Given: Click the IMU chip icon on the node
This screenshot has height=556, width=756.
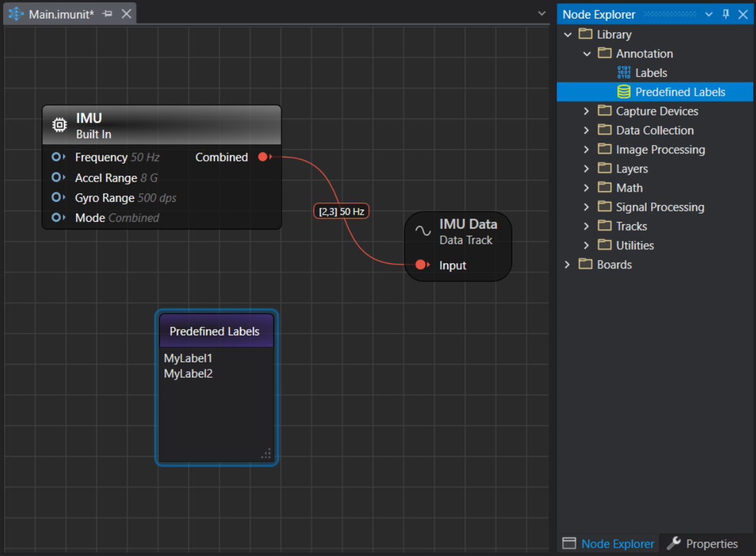Looking at the screenshot, I should point(59,125).
